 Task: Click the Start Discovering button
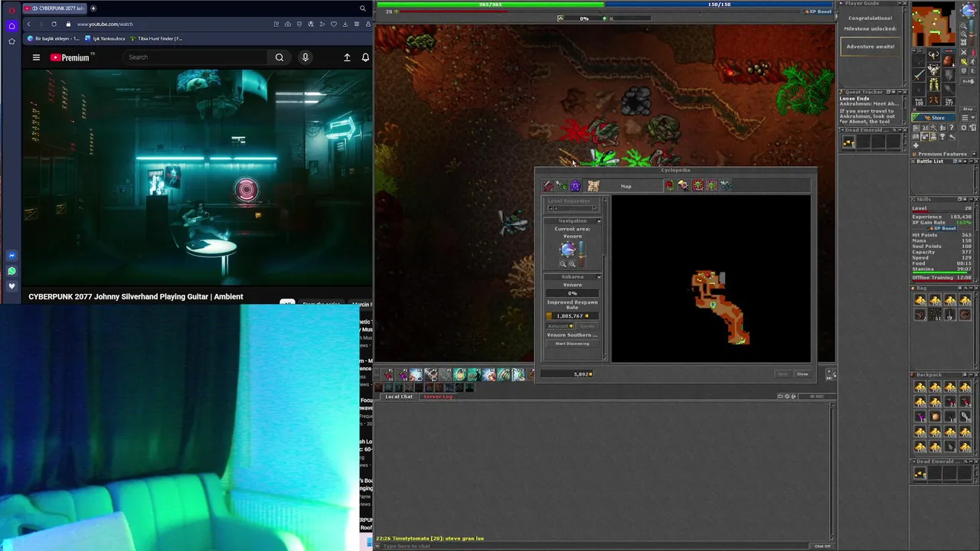coord(573,344)
